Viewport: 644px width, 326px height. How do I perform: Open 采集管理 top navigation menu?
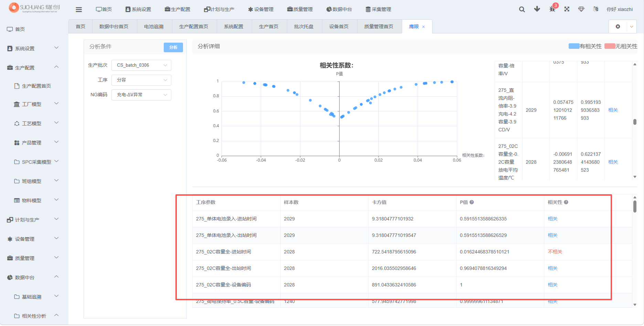[378, 9]
